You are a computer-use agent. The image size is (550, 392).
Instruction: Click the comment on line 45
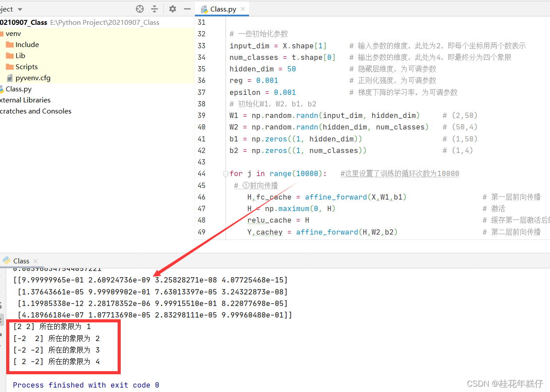[256, 185]
